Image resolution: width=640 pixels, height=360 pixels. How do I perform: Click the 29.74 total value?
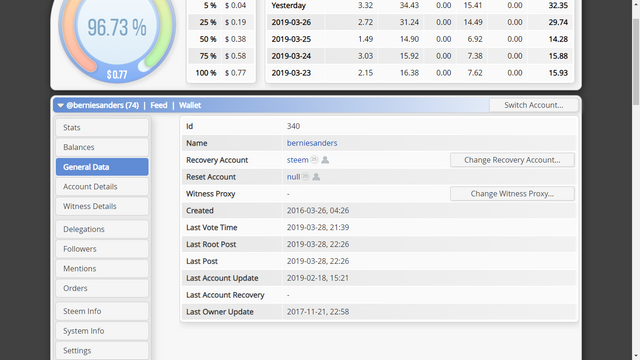click(x=558, y=22)
